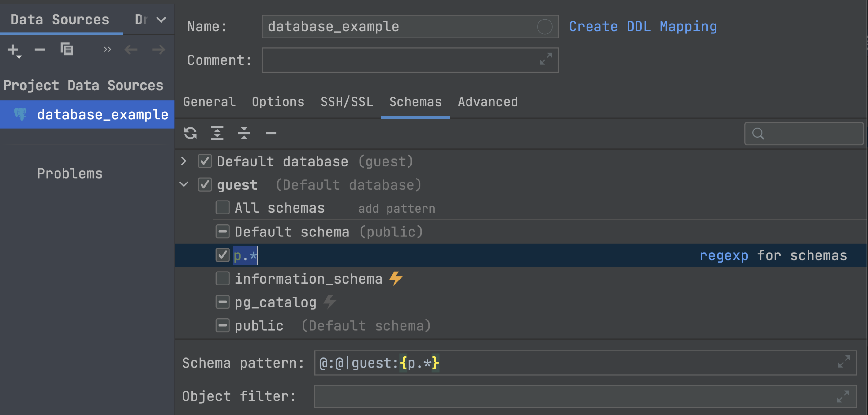This screenshot has width=868, height=415.
Task: Show more toolbar actions chevrons
Action: (x=107, y=50)
